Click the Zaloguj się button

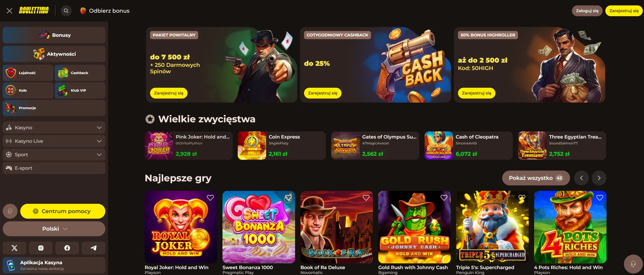[587, 11]
